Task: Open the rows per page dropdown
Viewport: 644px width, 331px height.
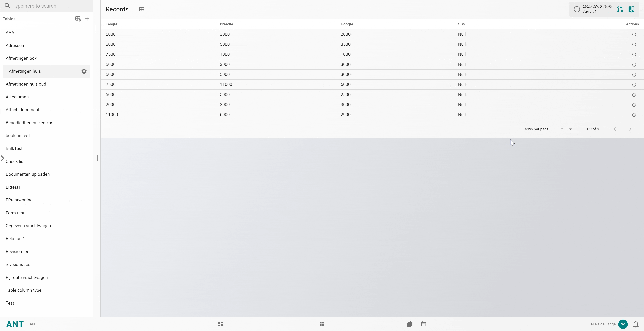Action: point(566,129)
